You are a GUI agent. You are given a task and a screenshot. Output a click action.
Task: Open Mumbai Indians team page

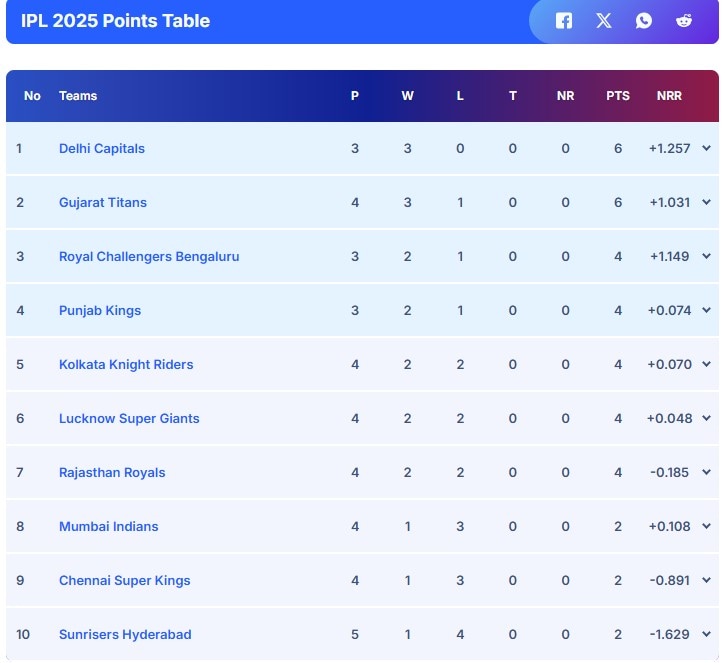coord(108,527)
